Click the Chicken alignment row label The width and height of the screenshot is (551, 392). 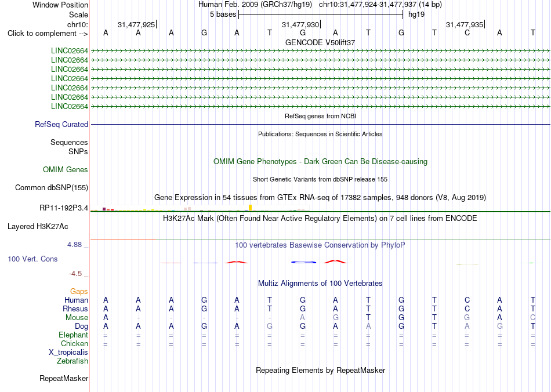pyautogui.click(x=74, y=343)
